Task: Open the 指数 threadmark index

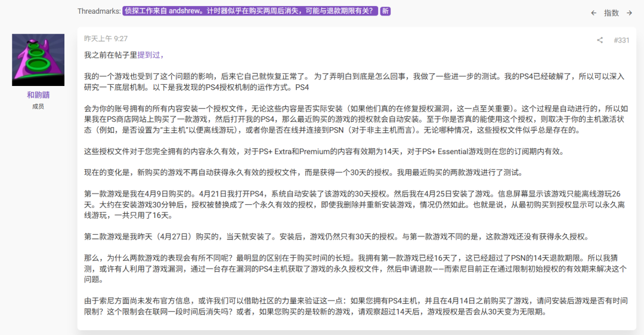Action: point(611,13)
